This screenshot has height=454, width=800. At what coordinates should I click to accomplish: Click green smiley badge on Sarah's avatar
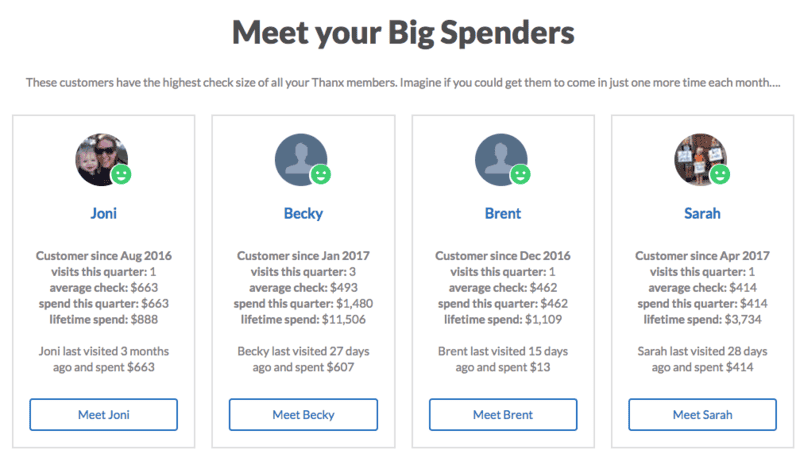pyautogui.click(x=720, y=175)
